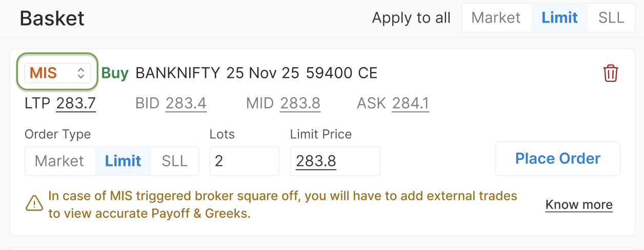Apply Limit order type to all
The image size is (644, 250).
point(559,18)
